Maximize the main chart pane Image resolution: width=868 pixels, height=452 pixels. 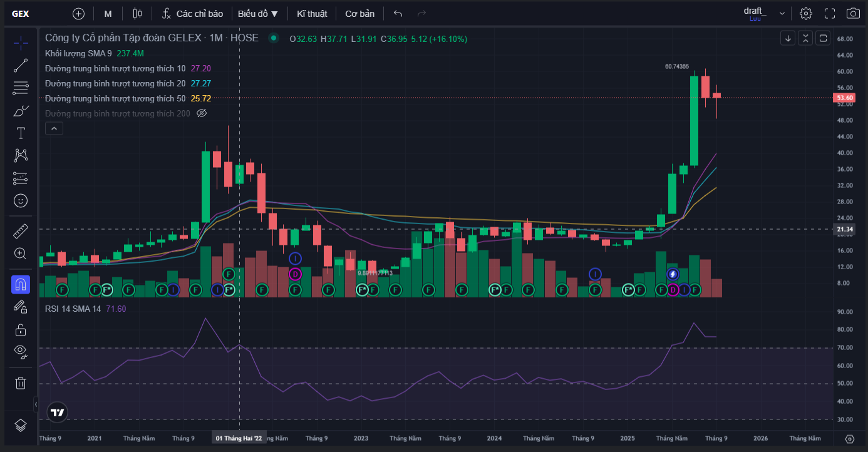coord(823,38)
